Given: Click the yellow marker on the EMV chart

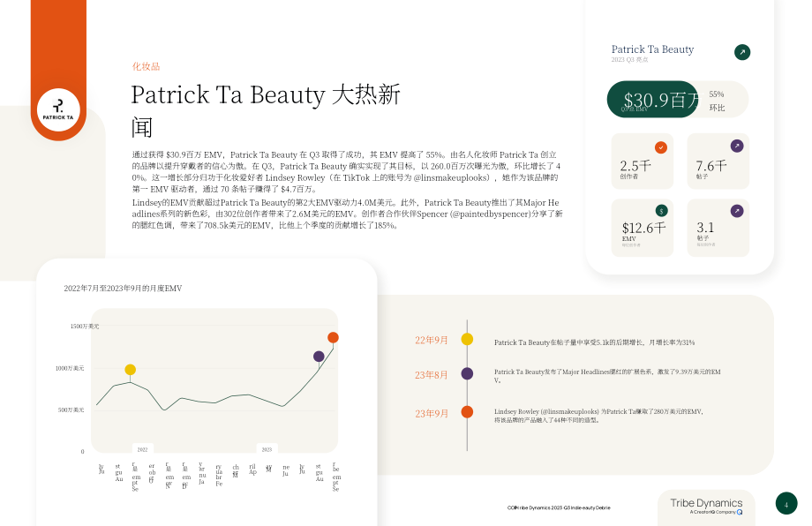Looking at the screenshot, I should point(131,370).
